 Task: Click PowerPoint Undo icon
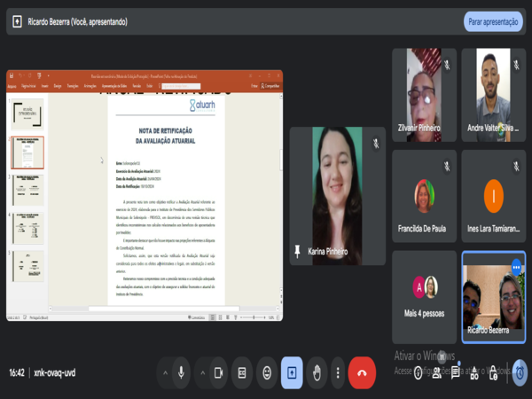[20, 75]
